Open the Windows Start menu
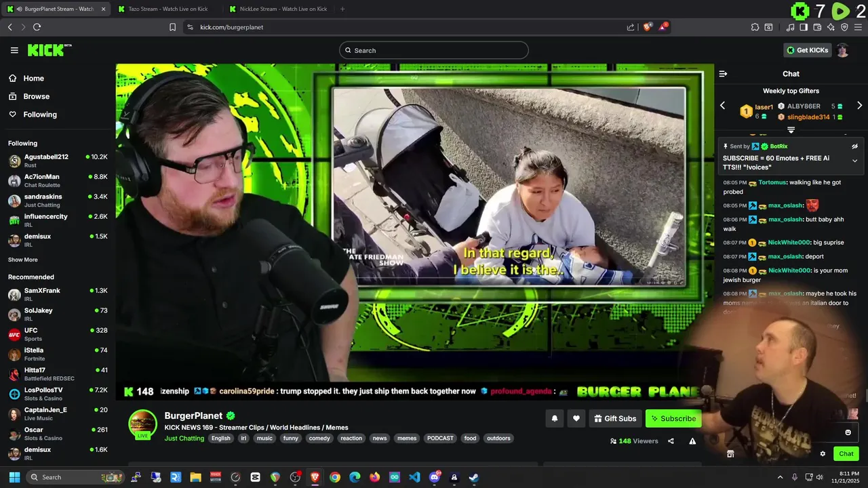Viewport: 868px width, 488px height. coord(14,477)
